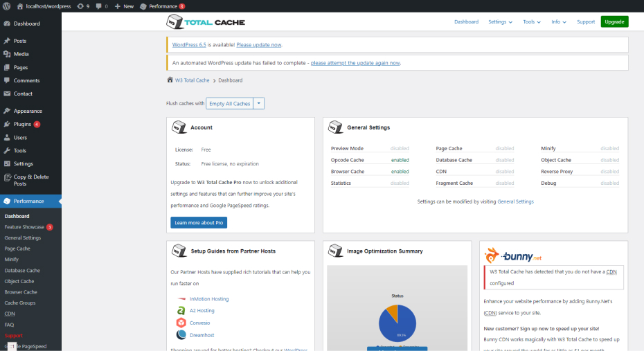Viewport: 644px width, 351px height.
Task: Open the updates icon showing 9
Action: [x=80, y=6]
